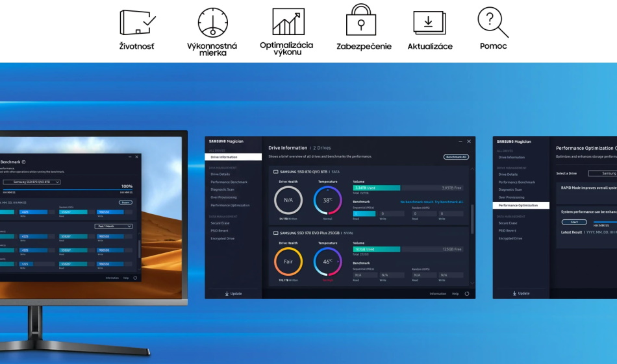Click refresh icon in Benchmark window footer
617x364 pixels.
(135, 278)
